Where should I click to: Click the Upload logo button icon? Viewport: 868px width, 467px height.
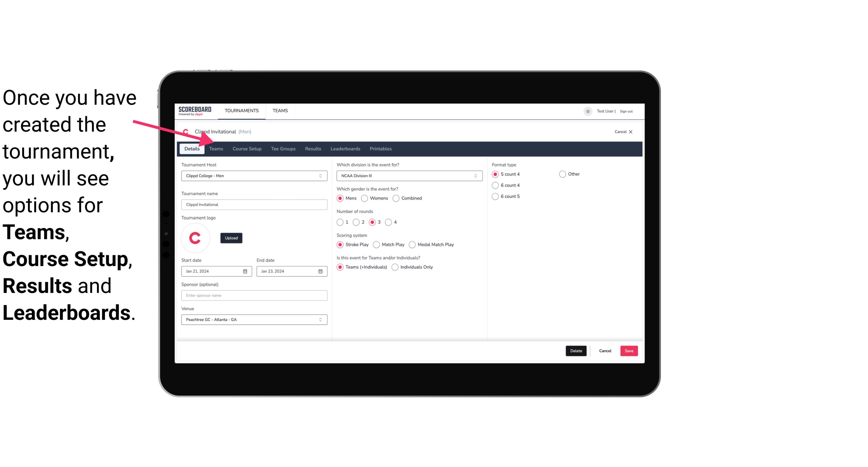231,238
